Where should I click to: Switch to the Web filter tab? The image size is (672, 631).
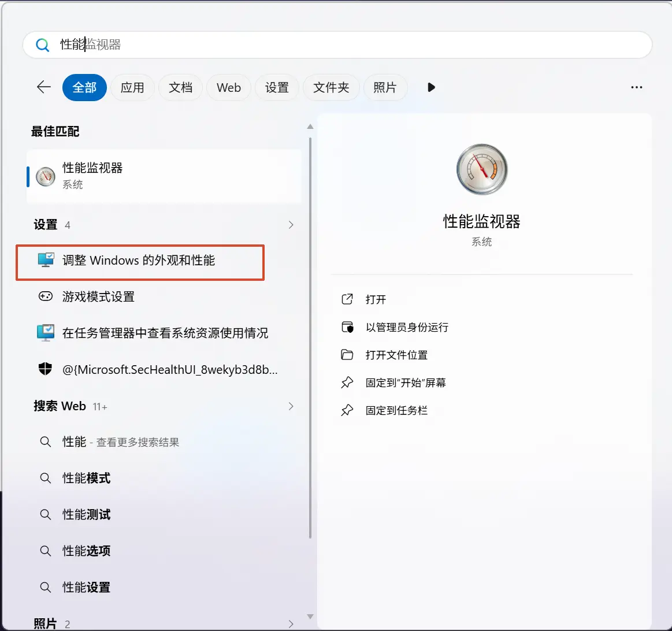(x=228, y=87)
